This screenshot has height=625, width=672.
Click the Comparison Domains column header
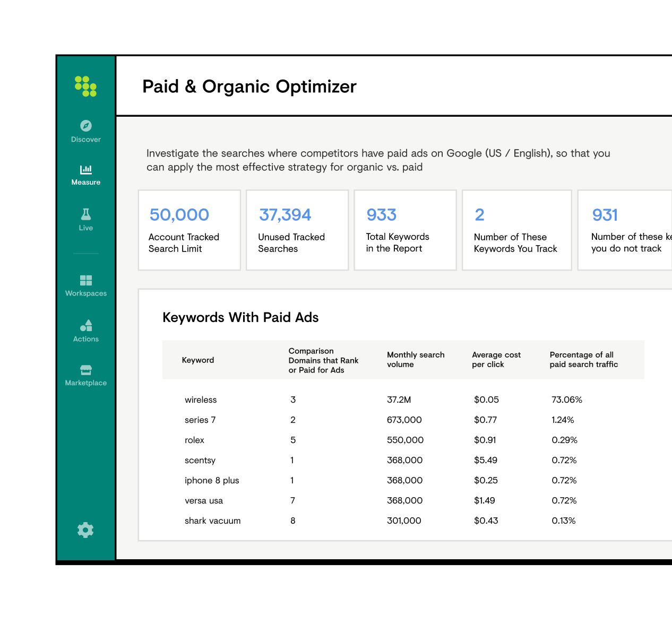323,360
